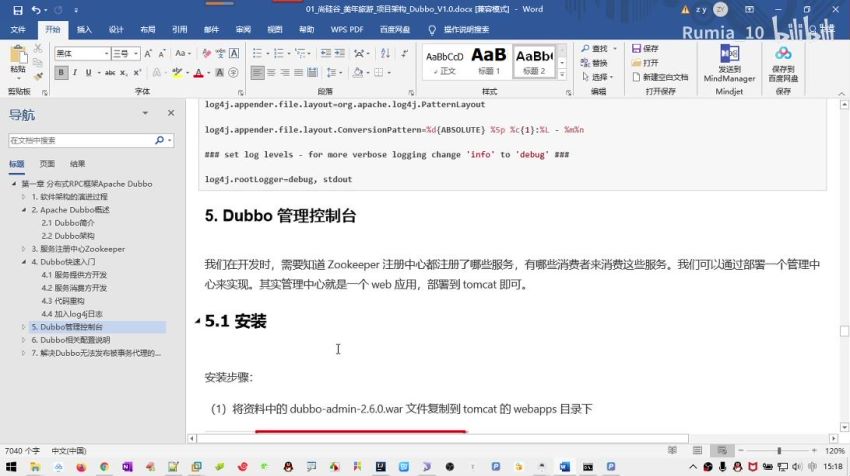This screenshot has height=476, width=850.
Task: Click the 查找 find button
Action: click(x=595, y=49)
